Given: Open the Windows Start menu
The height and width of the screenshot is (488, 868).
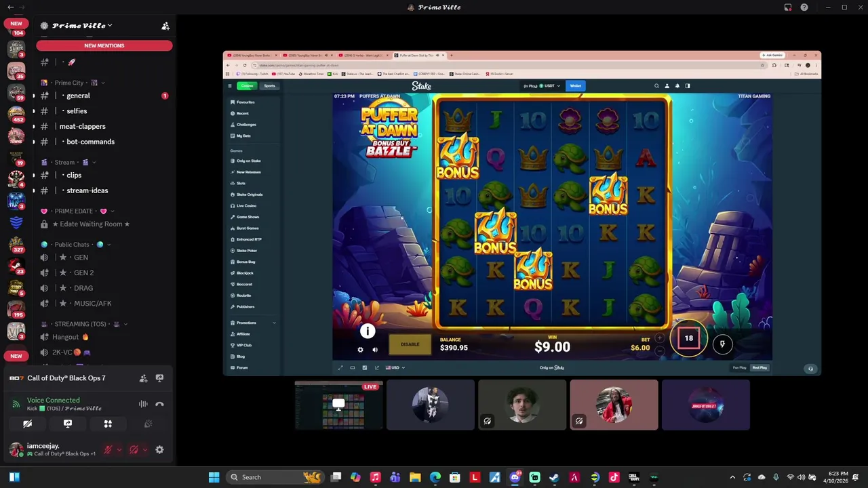Looking at the screenshot, I should point(214,477).
